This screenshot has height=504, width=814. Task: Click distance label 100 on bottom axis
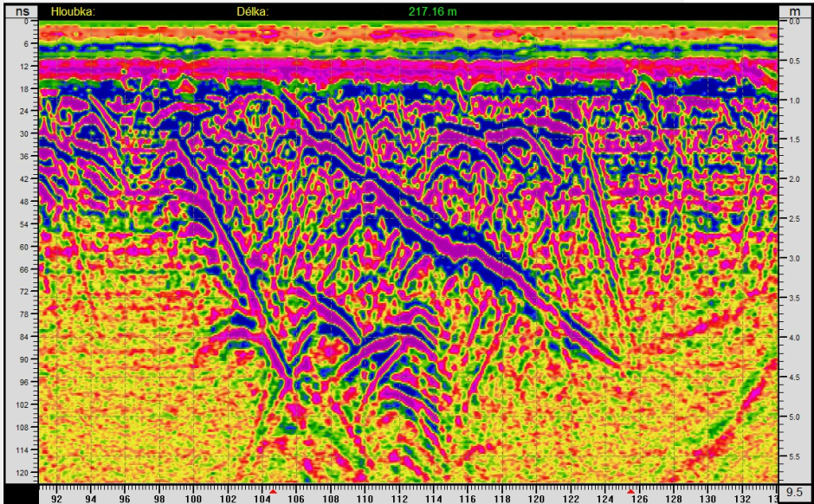click(x=193, y=500)
